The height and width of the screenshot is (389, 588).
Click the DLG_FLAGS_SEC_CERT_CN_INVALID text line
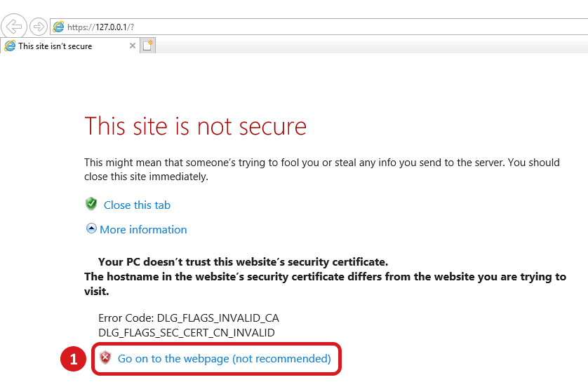pos(187,333)
